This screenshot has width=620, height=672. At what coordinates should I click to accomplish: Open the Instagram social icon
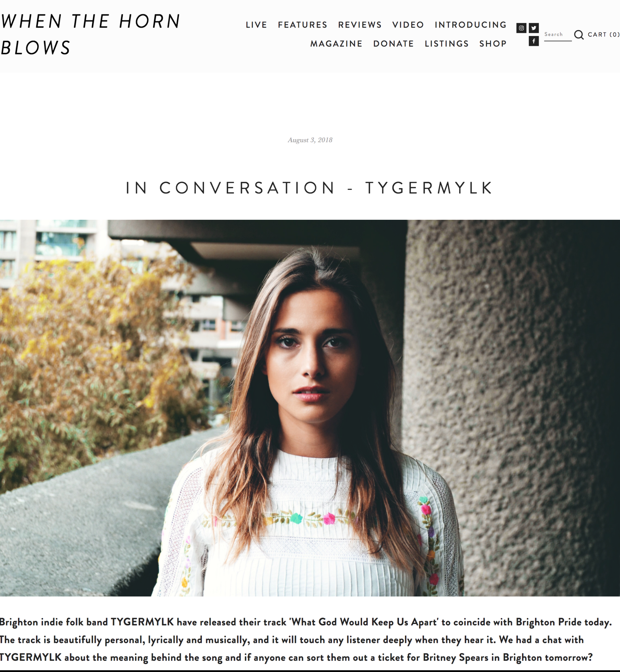click(521, 28)
